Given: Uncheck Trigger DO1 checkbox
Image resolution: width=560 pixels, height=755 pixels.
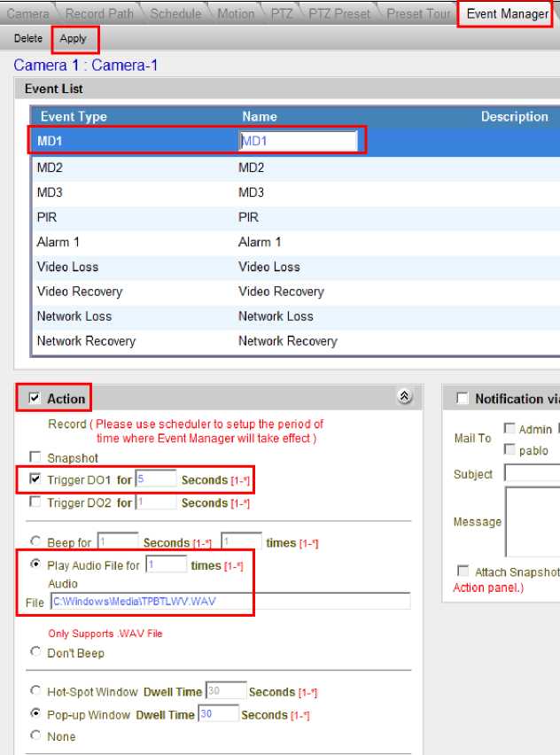Looking at the screenshot, I should 35,479.
